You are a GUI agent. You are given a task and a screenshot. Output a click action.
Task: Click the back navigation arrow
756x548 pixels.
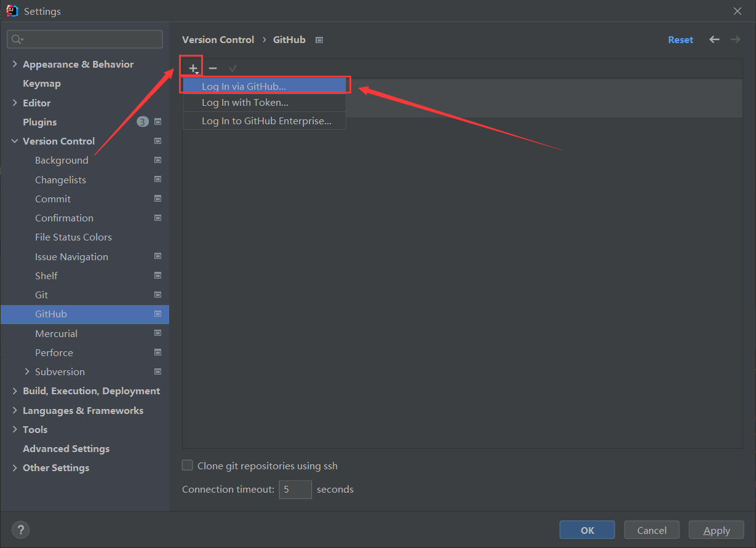714,39
